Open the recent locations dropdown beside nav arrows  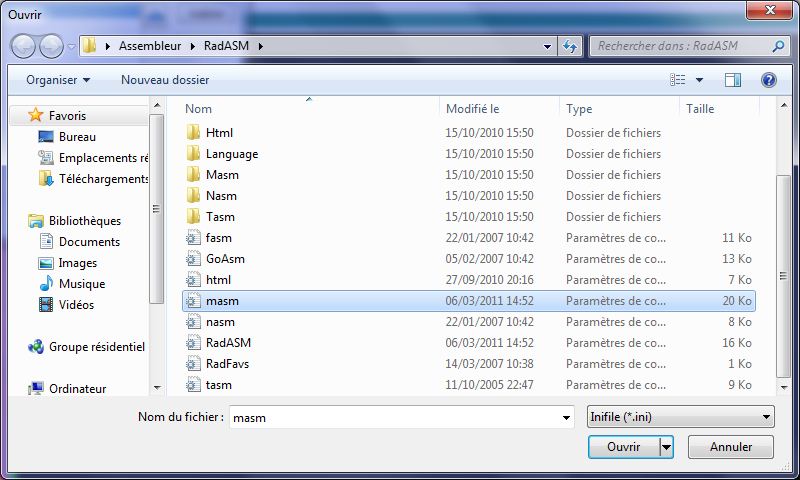pos(71,46)
